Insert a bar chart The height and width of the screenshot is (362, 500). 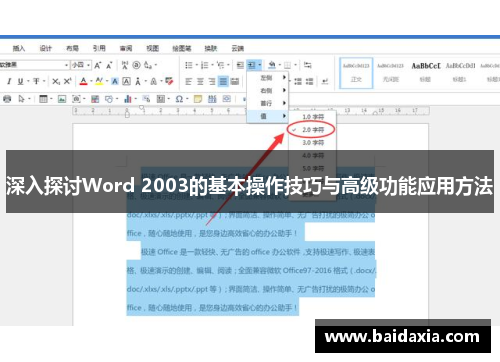point(128,99)
